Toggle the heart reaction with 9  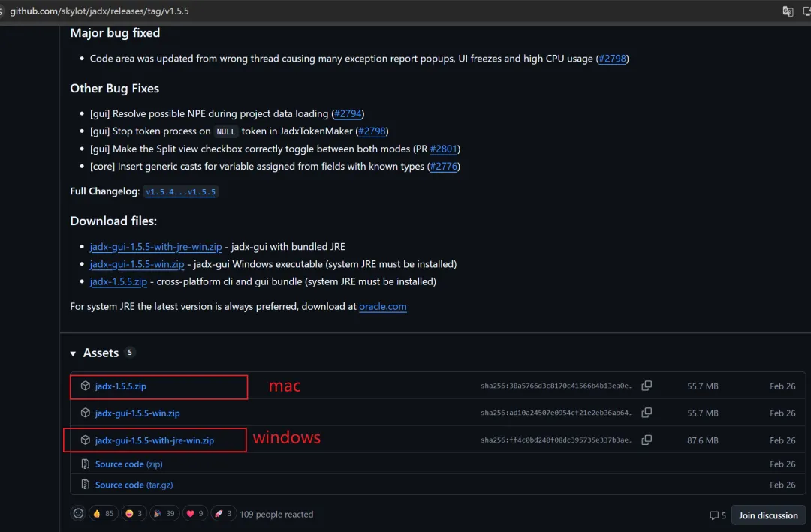point(195,513)
